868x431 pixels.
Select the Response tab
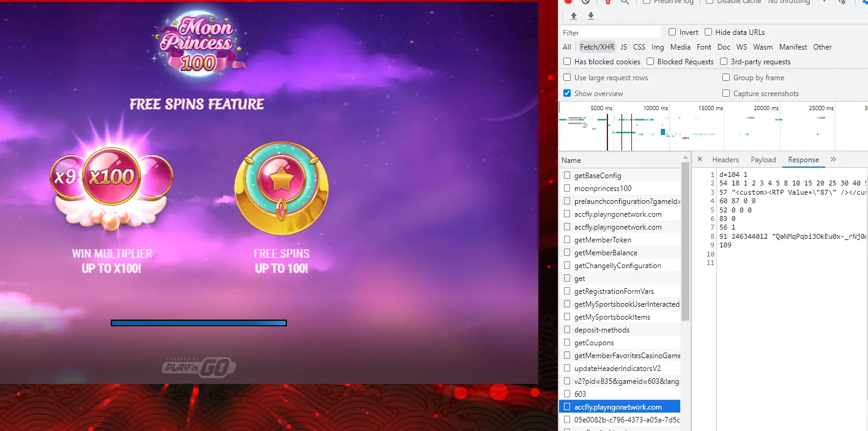click(x=803, y=160)
